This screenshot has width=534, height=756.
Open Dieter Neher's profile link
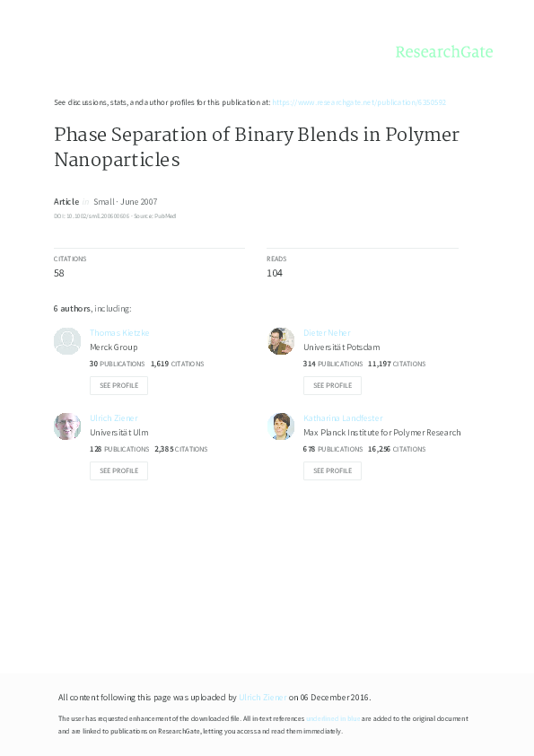click(x=328, y=332)
